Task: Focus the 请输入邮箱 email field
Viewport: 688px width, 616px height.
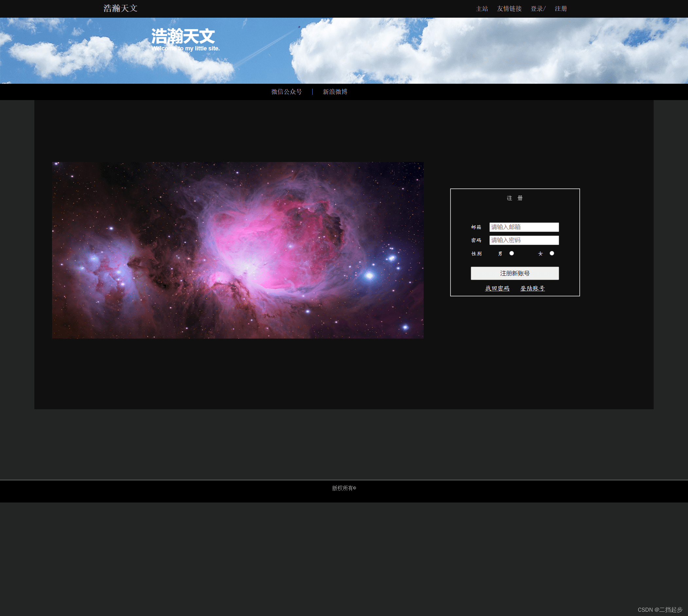Action: tap(524, 227)
